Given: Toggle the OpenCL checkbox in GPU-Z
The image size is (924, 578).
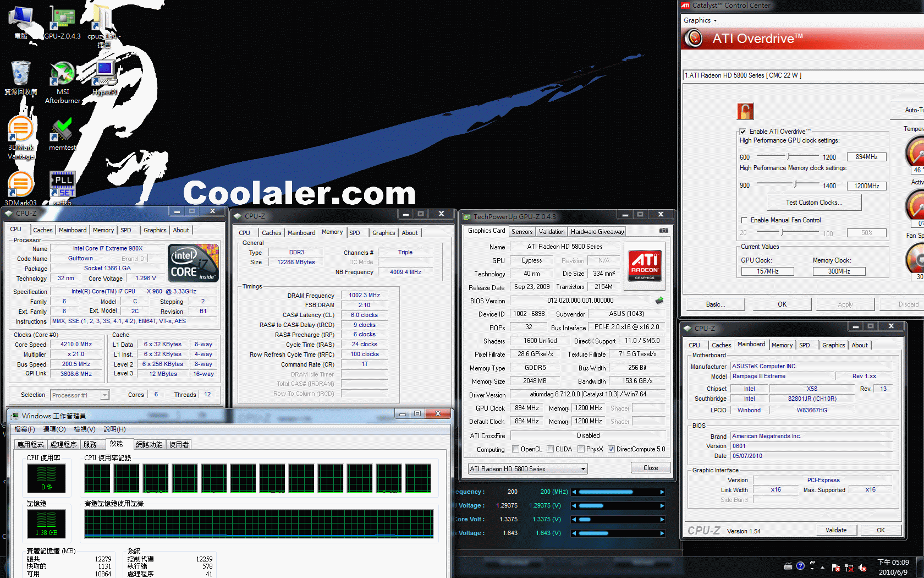Looking at the screenshot, I should pos(515,449).
